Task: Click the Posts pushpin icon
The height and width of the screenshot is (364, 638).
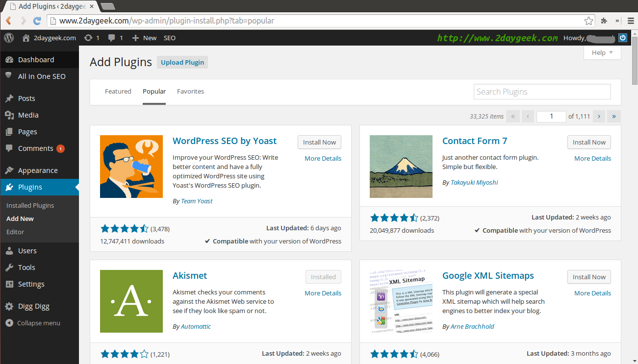Action: point(9,98)
